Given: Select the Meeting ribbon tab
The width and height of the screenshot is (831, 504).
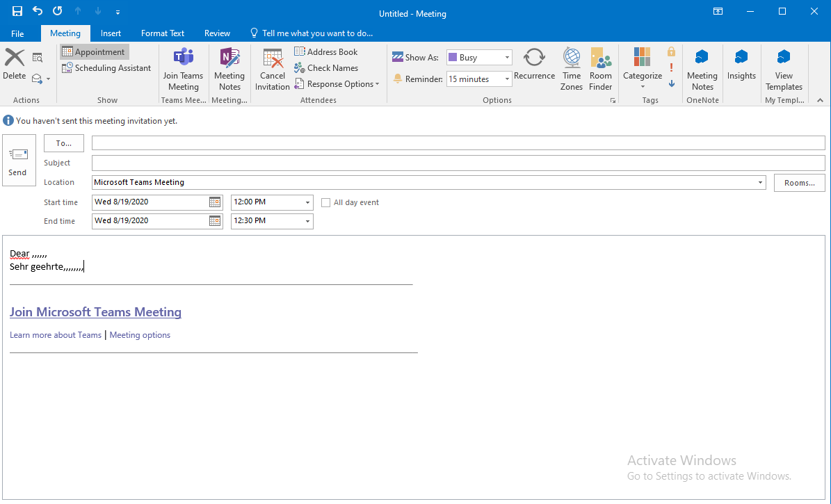Looking at the screenshot, I should pyautogui.click(x=65, y=33).
